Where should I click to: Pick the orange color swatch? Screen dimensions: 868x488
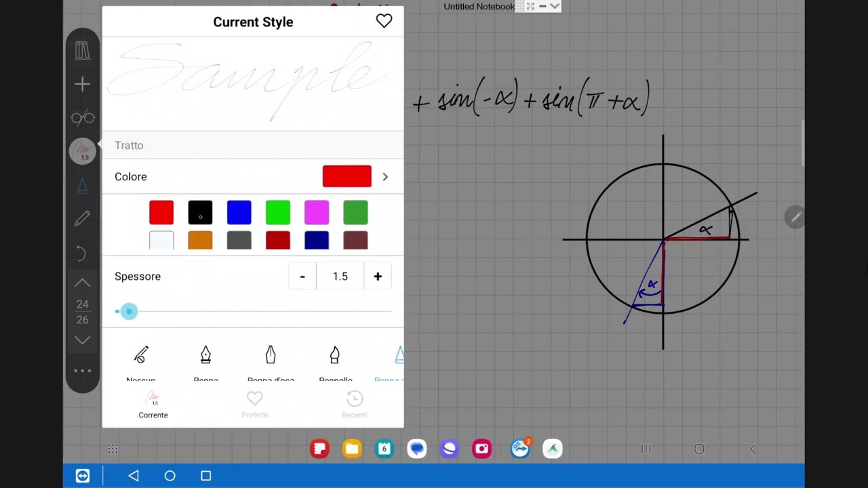200,240
